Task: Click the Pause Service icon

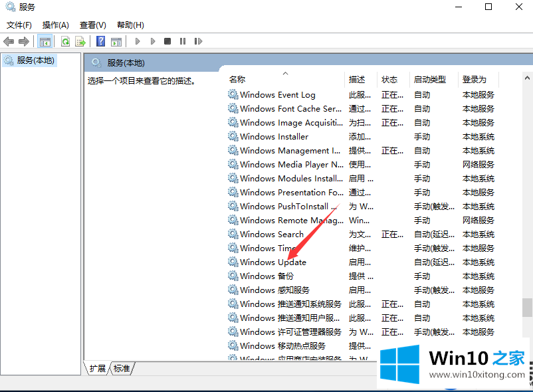Action: [x=183, y=41]
